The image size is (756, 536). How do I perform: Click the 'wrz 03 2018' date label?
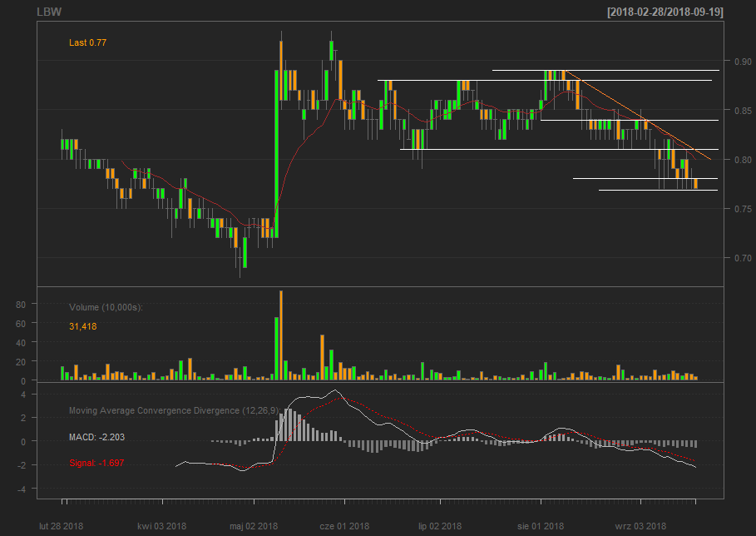[x=640, y=526]
